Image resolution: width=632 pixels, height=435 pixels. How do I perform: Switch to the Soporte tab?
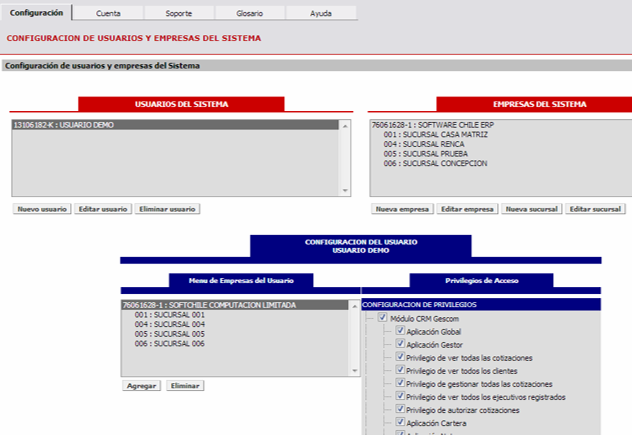coord(179,13)
